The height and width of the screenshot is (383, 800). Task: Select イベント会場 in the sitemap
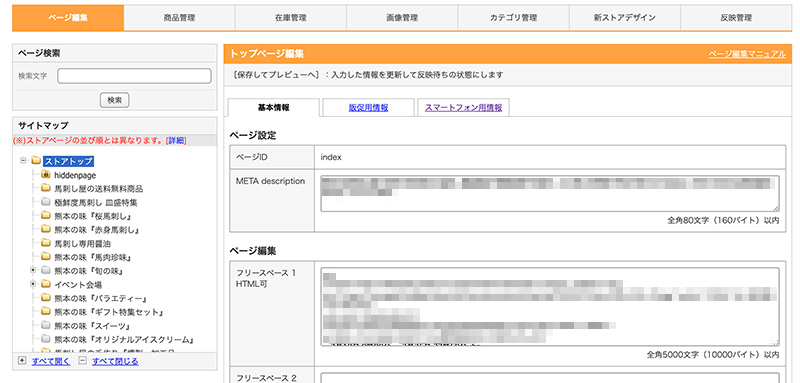coord(78,285)
